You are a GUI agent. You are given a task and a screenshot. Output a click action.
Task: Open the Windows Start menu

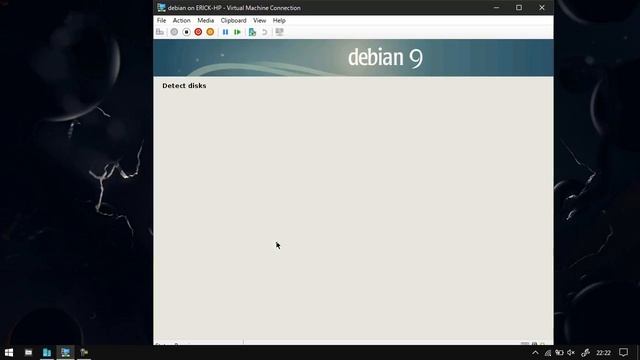coord(9,352)
